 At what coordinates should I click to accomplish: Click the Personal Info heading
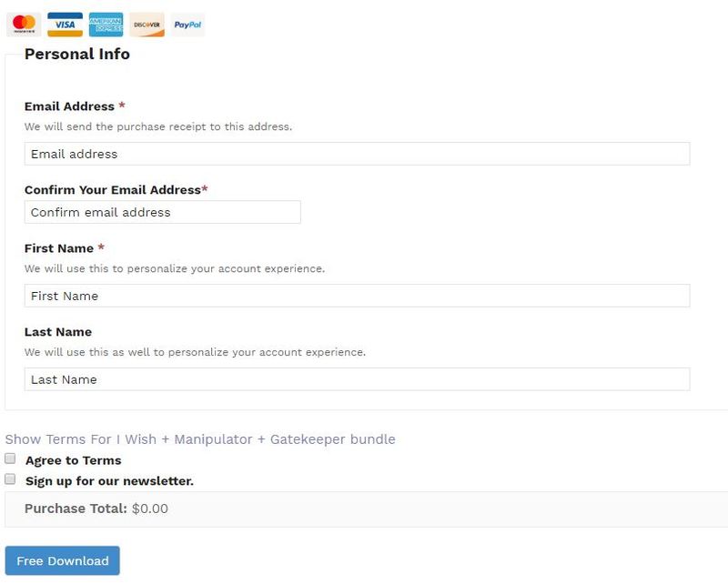pos(77,54)
